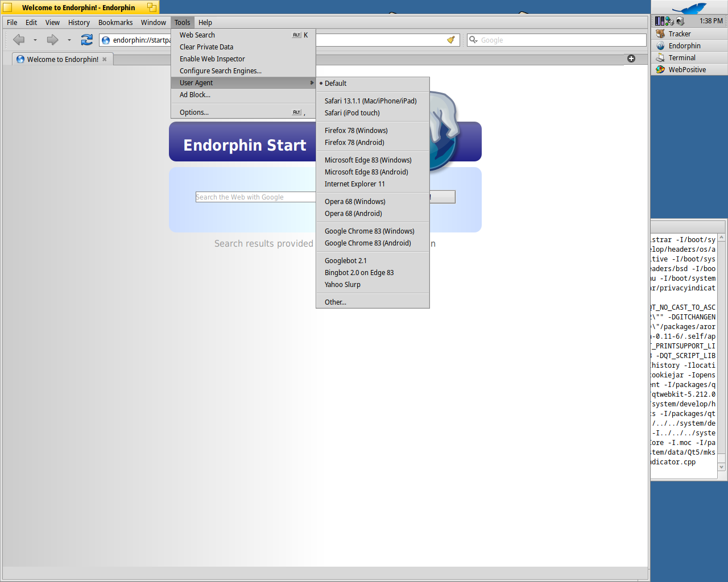Switch to WebPositive in the Deskbar
The image size is (728, 582).
(689, 69)
